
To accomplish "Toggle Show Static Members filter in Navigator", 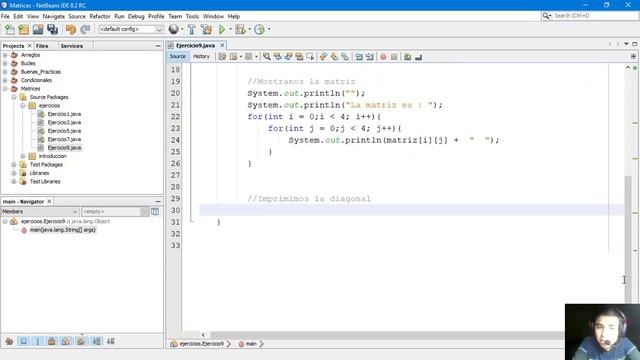I will tap(38, 341).
